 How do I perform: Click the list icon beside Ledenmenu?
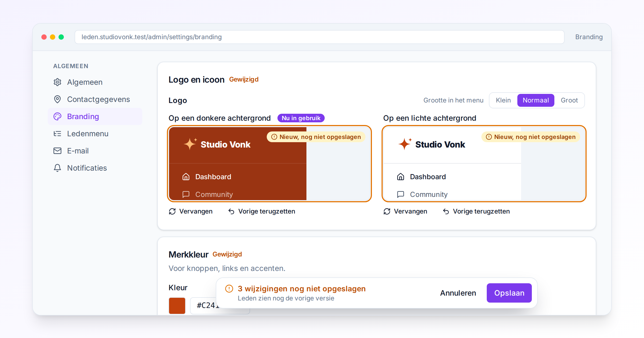click(57, 134)
